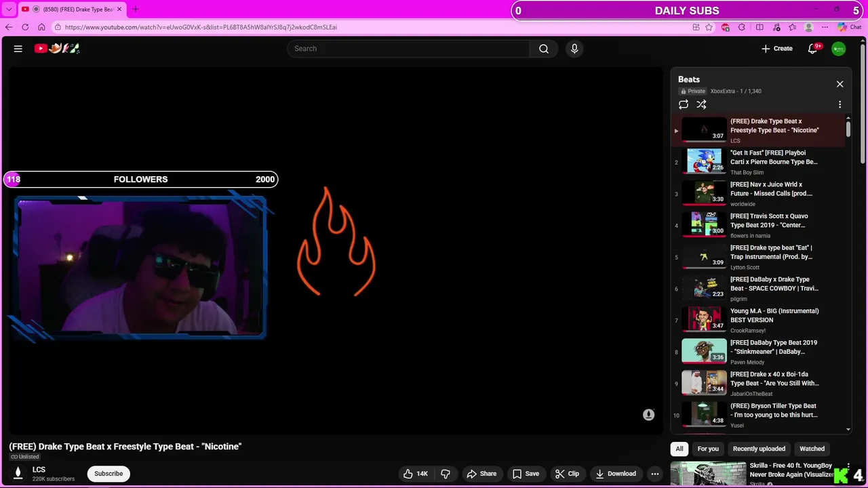Add this page to favorites star
The image size is (868, 488).
[709, 27]
